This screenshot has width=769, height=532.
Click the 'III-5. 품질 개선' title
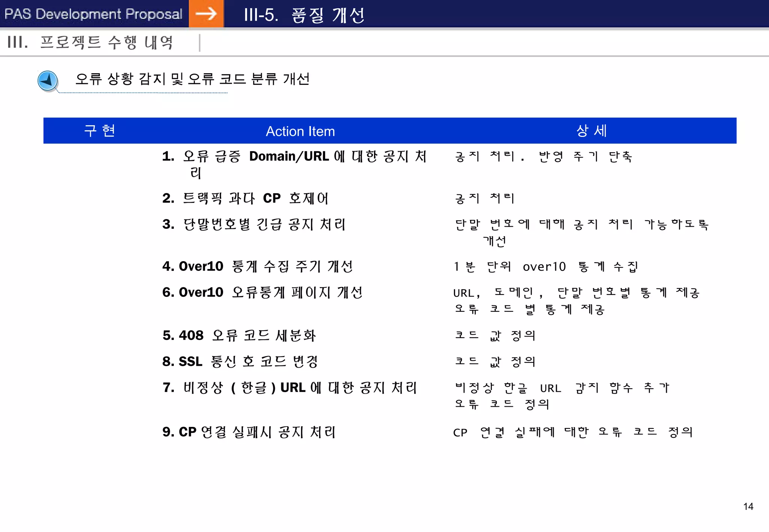pos(304,15)
